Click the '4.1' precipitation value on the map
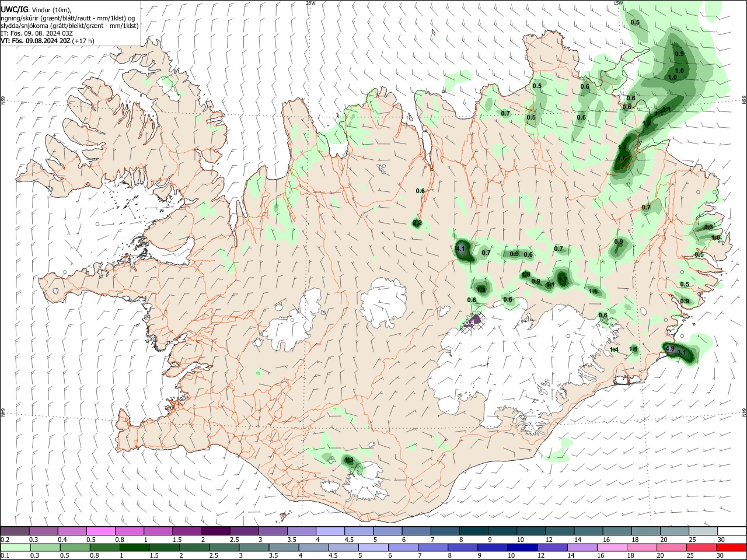747x560 pixels. pyautogui.click(x=460, y=249)
